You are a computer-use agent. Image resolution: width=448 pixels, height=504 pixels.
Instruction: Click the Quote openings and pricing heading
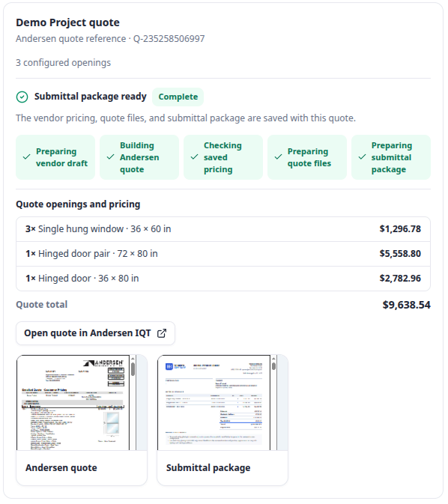(x=78, y=204)
